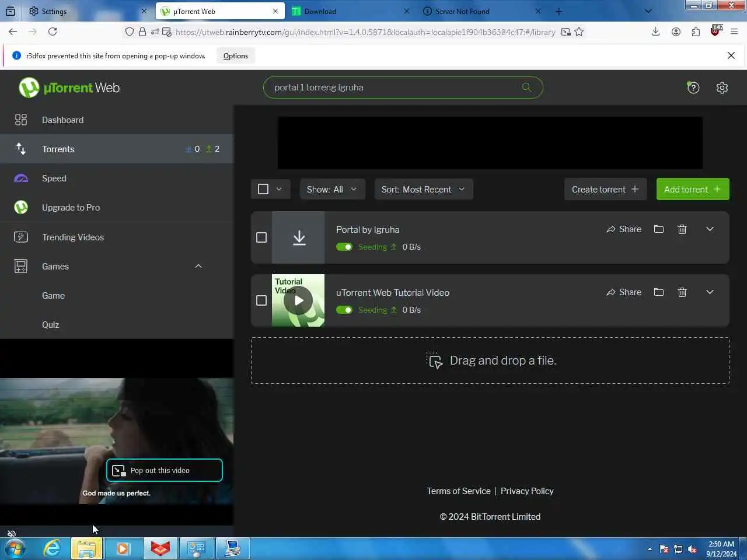Click Pop out this video
The image size is (747, 560).
[x=165, y=470]
